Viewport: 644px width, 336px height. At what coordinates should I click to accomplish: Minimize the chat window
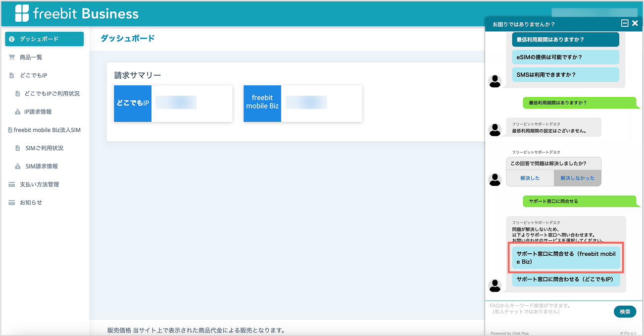coord(625,23)
